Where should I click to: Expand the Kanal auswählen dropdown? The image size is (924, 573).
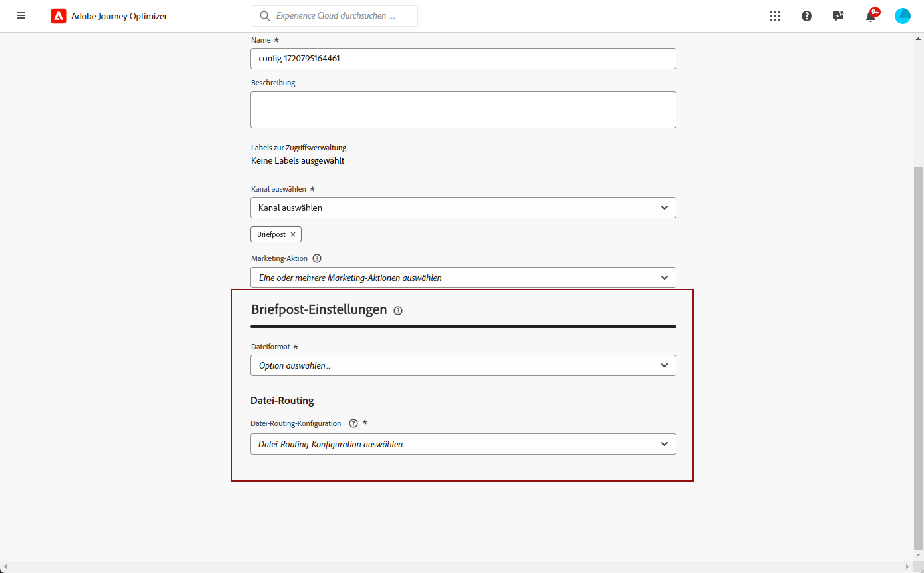click(x=463, y=208)
